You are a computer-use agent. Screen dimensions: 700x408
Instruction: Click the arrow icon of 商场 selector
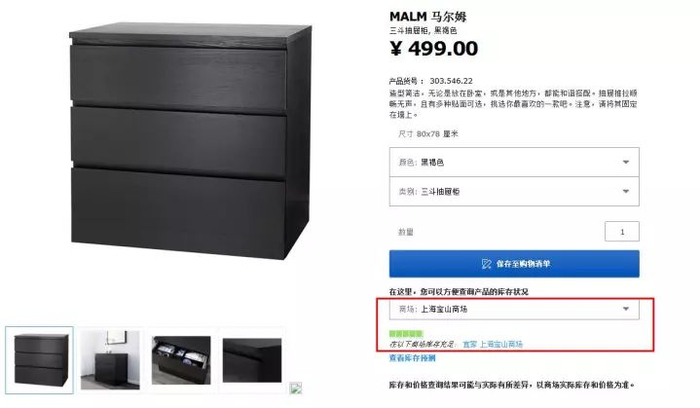point(626,309)
